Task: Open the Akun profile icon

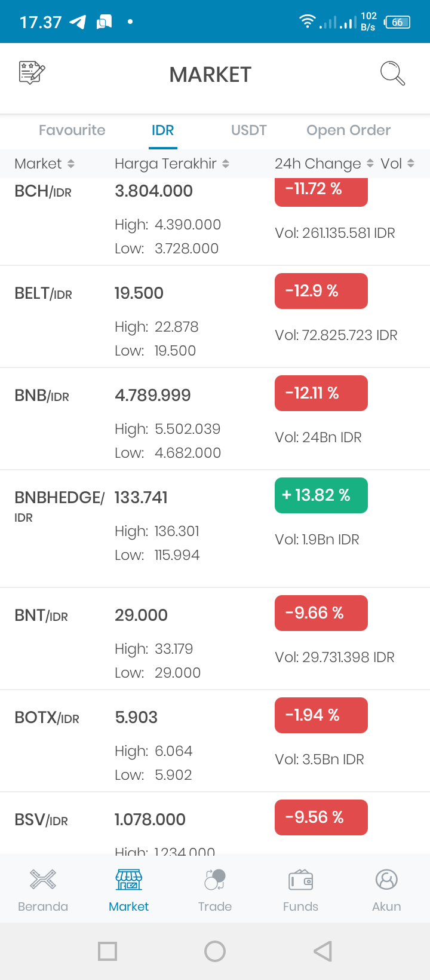Action: (386, 880)
